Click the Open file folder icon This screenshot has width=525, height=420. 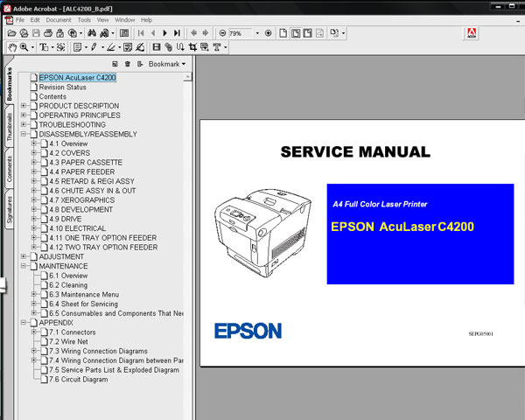click(11, 33)
